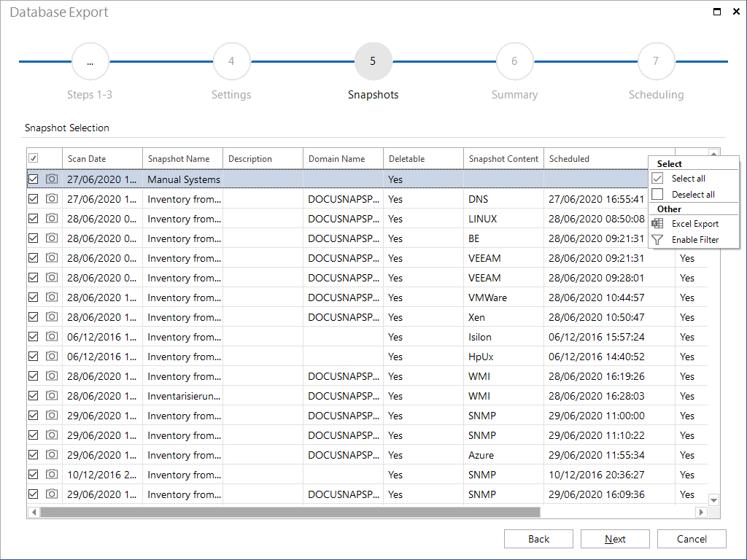Image resolution: width=747 pixels, height=560 pixels.
Task: Click the horizontal scrollbar left arrow
Action: tap(34, 513)
